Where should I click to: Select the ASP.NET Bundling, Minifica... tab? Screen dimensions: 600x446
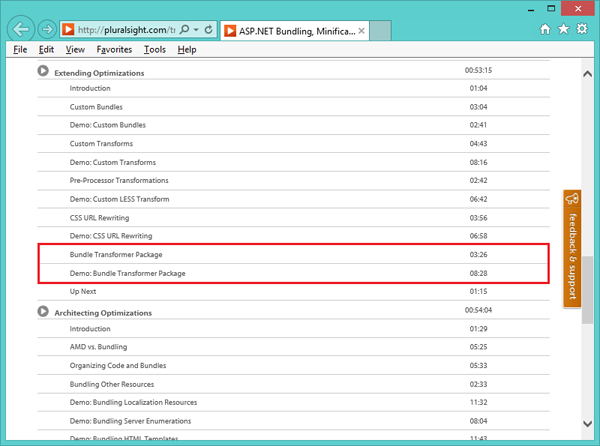point(294,31)
